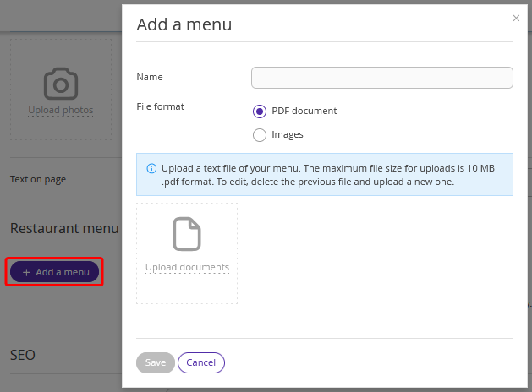Image resolution: width=532 pixels, height=392 pixels.
Task: Click the Text on page label
Action: pyautogui.click(x=38, y=179)
